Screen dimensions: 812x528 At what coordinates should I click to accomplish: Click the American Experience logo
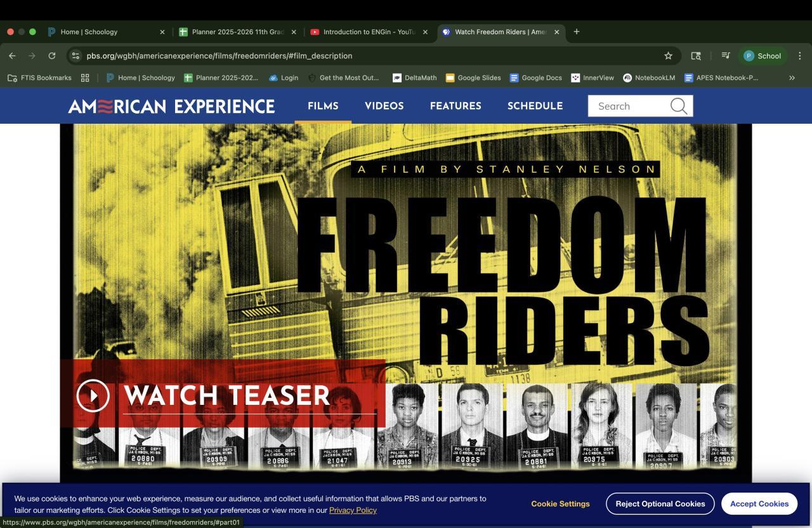[171, 106]
